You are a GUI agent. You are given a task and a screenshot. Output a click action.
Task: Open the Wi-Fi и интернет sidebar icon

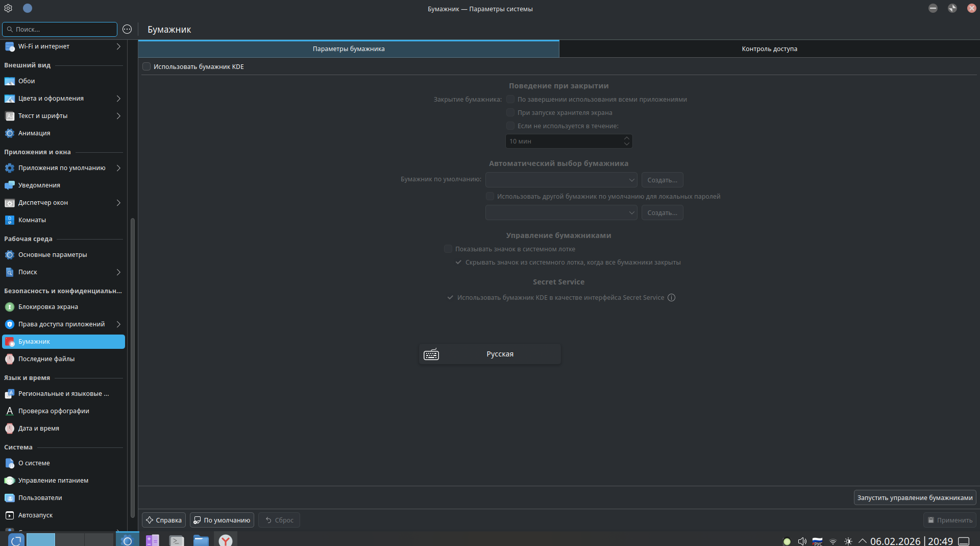10,46
